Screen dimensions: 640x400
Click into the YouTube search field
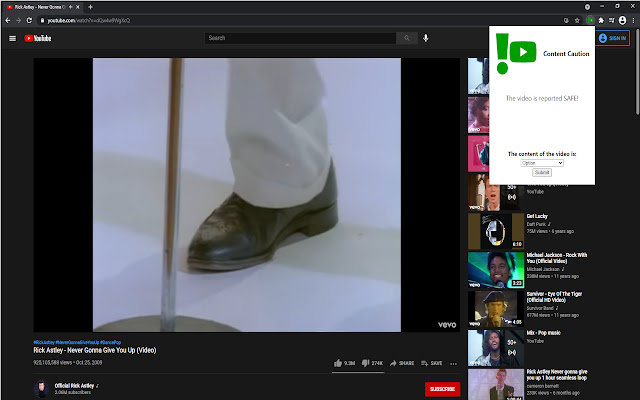(x=300, y=38)
